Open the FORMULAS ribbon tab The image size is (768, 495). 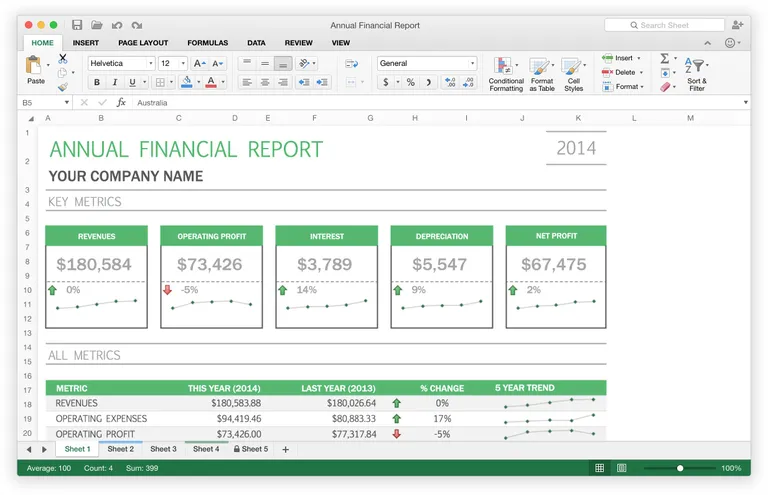pos(208,43)
